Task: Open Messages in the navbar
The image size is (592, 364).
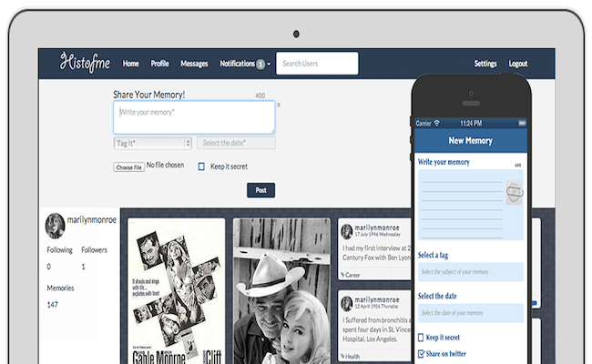Action: pos(194,64)
